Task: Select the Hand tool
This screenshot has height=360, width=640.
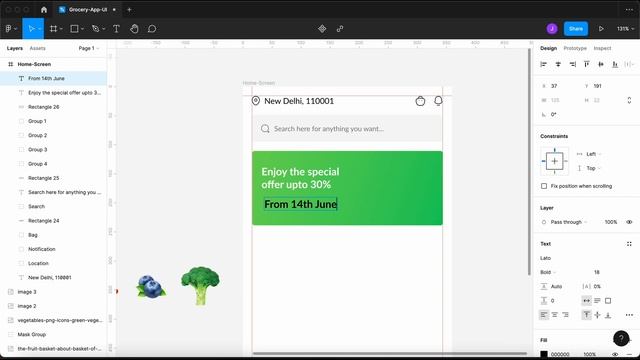Action: point(134,29)
